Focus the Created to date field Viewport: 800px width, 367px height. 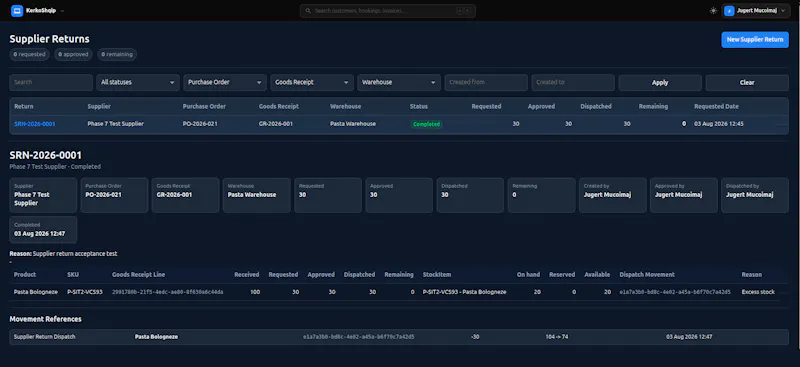[573, 82]
